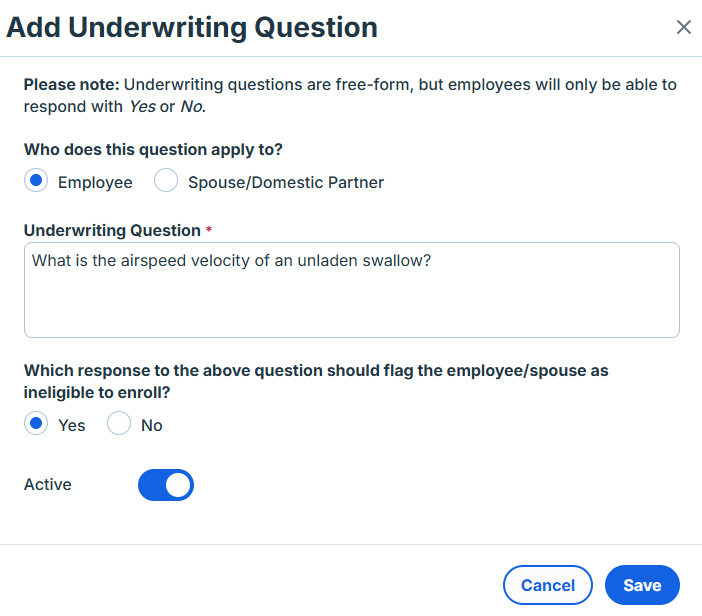Click the "Add Underwriting Question" dialog title
The height and width of the screenshot is (616, 702).
(192, 27)
